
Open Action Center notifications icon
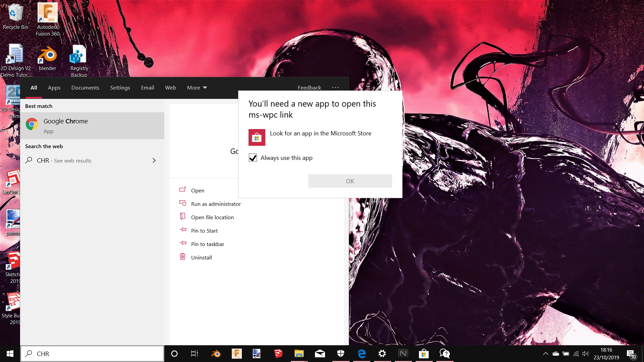(631, 354)
